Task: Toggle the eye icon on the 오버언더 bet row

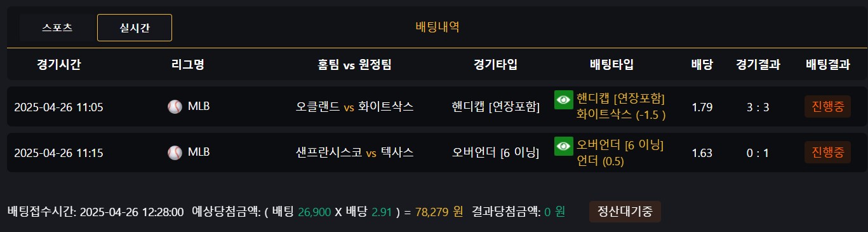Action: pyautogui.click(x=564, y=146)
